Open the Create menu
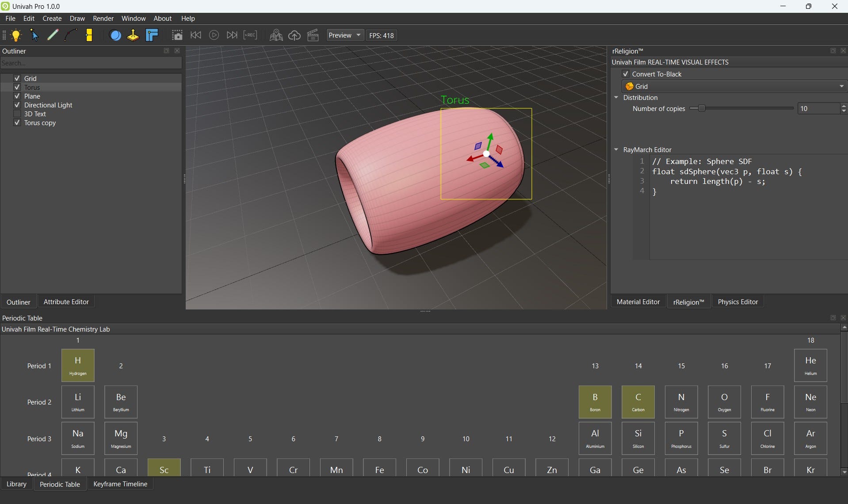Screen dimensions: 848x504 (x=52, y=19)
